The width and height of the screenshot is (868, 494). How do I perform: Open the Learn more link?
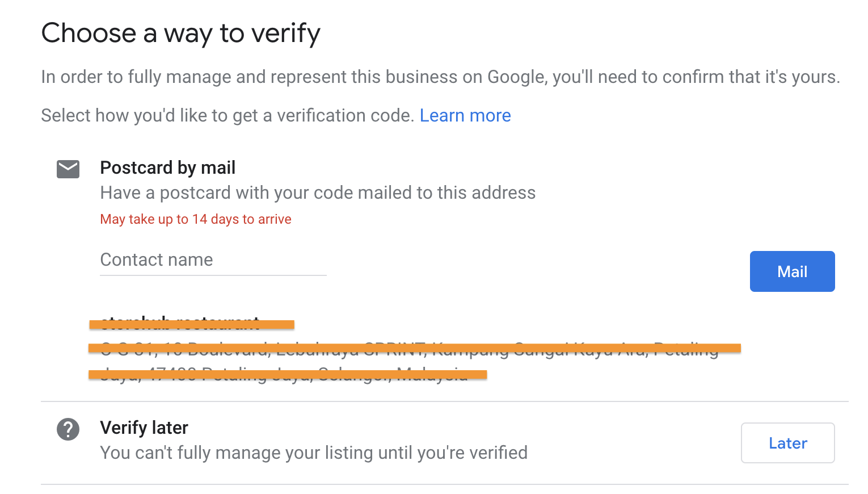(x=465, y=115)
